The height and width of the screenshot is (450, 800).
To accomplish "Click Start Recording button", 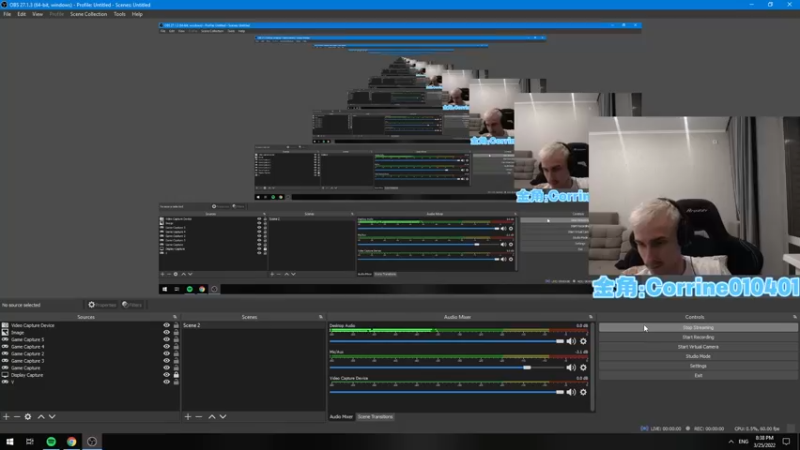I will (698, 337).
